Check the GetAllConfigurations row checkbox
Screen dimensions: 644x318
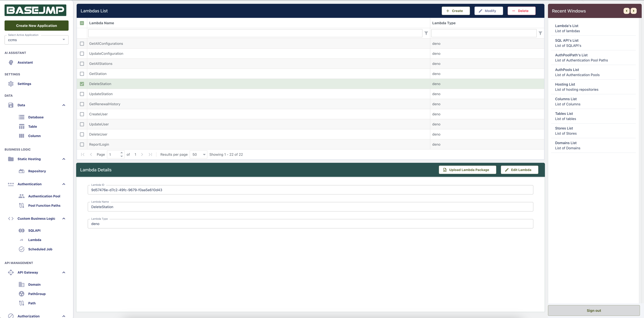pos(82,44)
